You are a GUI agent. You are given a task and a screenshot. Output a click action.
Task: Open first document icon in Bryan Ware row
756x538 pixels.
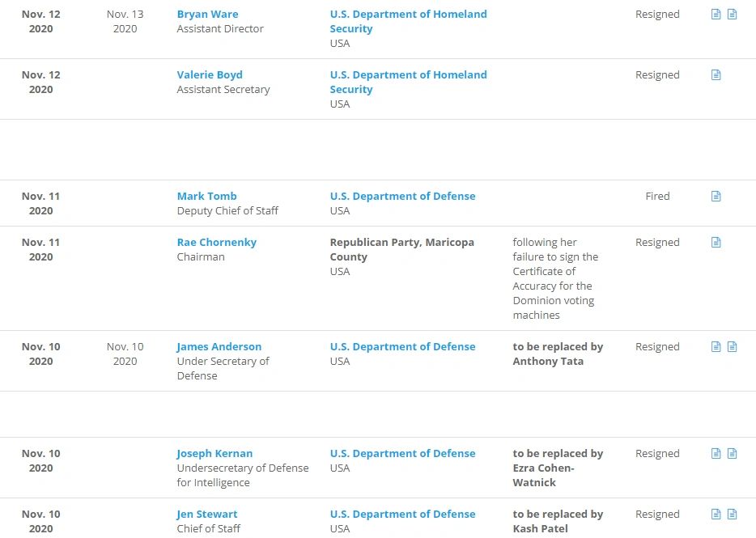pyautogui.click(x=716, y=15)
